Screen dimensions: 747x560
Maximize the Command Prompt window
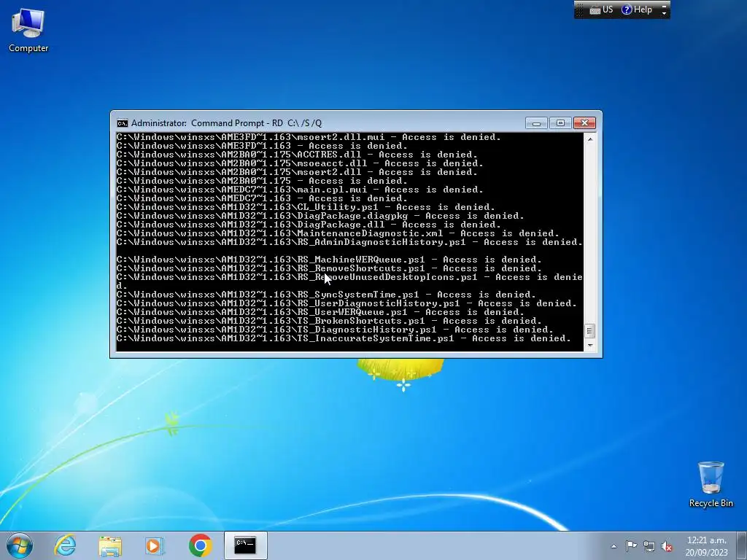[560, 123]
